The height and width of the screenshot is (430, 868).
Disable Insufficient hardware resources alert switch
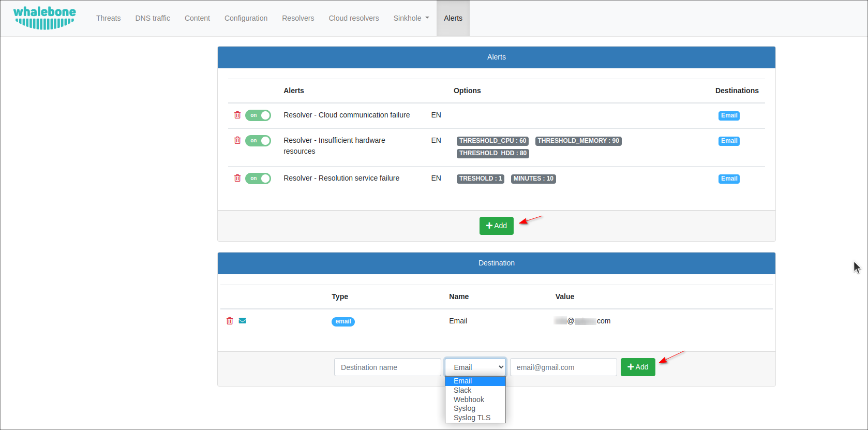258,141
